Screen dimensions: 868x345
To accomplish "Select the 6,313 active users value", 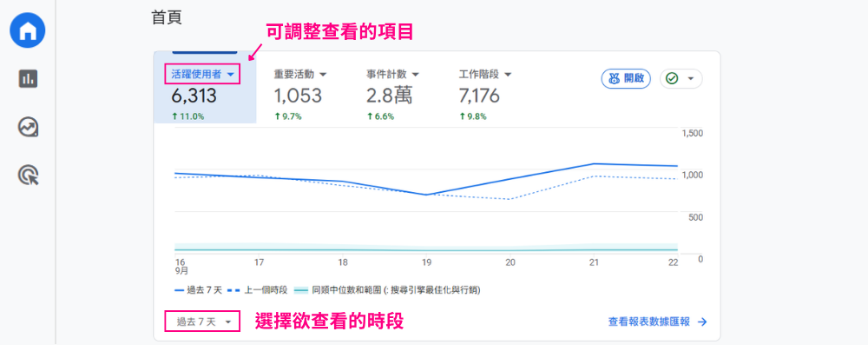I will pyautogui.click(x=194, y=96).
